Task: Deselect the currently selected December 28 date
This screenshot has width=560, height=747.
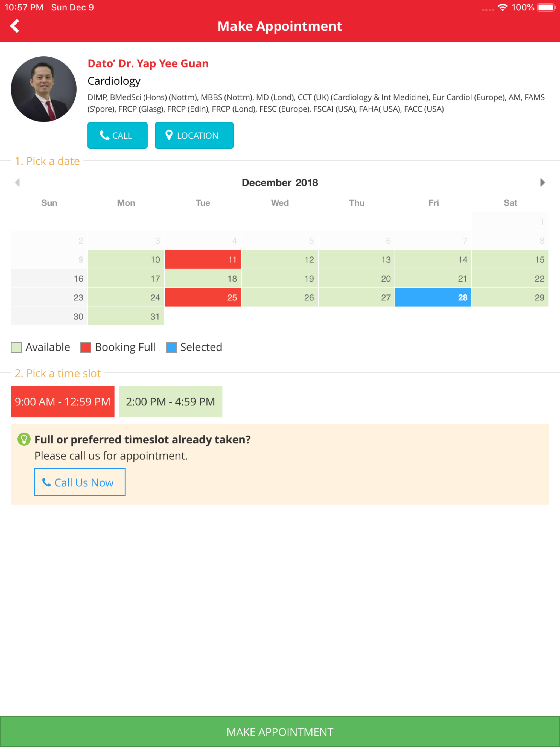Action: 433,297
